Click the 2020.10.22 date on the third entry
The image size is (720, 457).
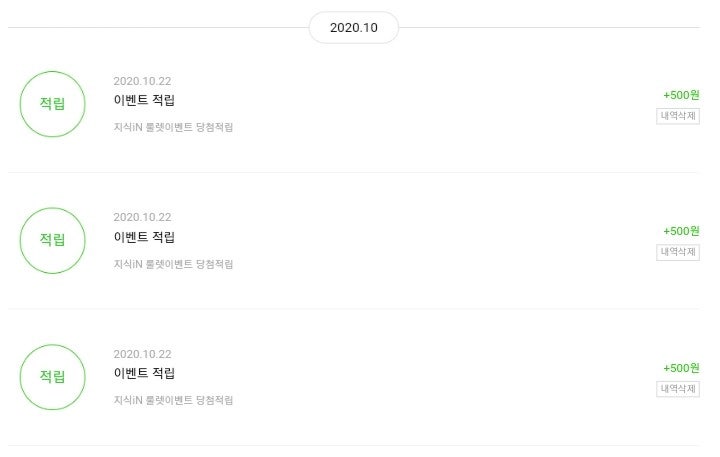143,354
